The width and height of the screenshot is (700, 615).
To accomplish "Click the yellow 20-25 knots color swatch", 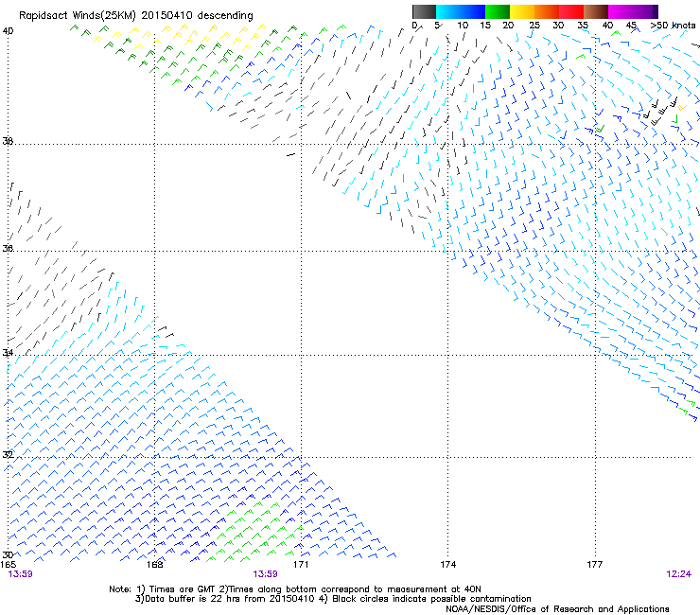I will 522,11.
